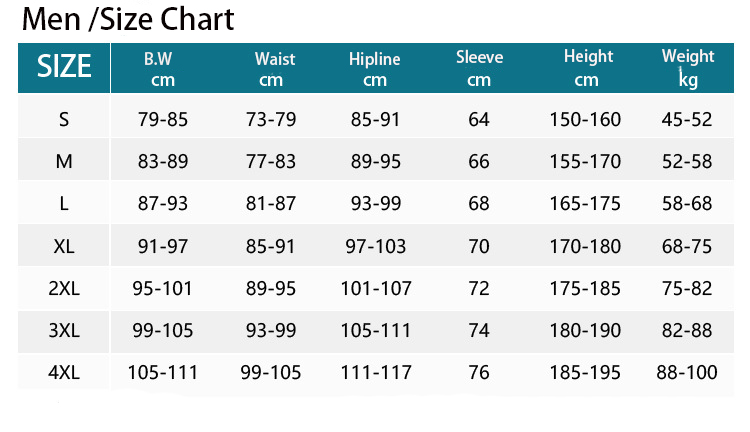Click the SIZE column header
The image size is (750, 432).
64,66
